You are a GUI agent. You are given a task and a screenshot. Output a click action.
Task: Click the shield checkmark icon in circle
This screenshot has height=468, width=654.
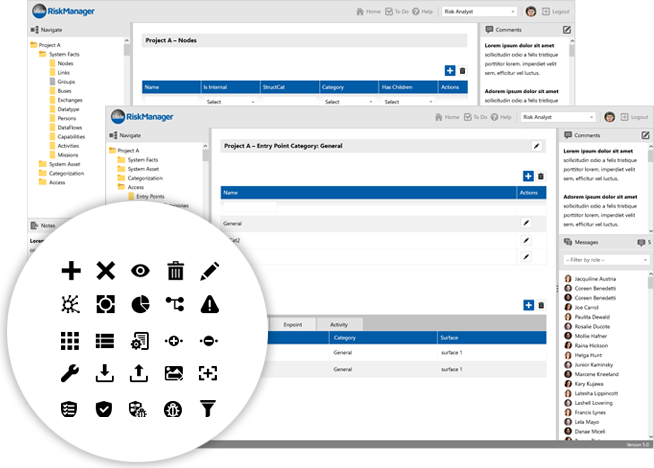[x=104, y=409]
